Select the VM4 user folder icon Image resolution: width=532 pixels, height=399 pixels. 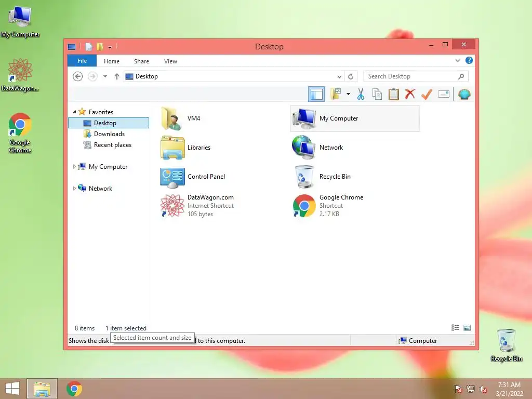tap(172, 118)
